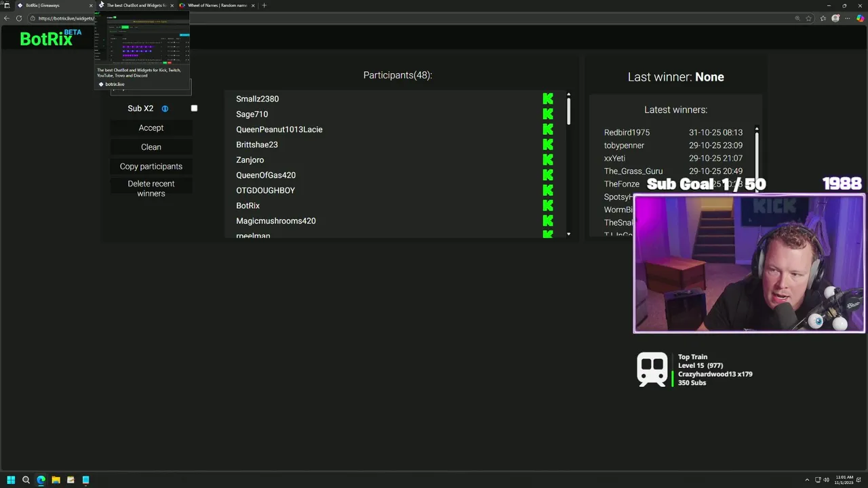Click the Participants(48) heading

[397, 75]
